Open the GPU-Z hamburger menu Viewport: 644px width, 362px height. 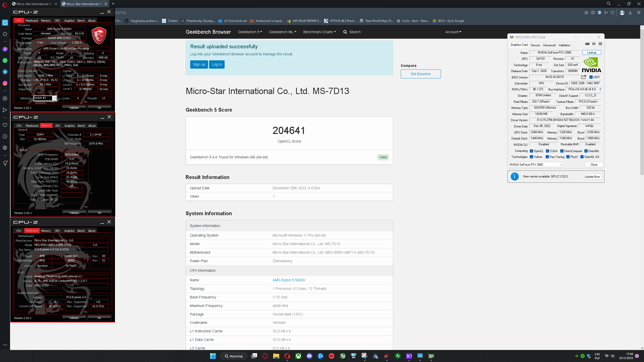pos(600,44)
